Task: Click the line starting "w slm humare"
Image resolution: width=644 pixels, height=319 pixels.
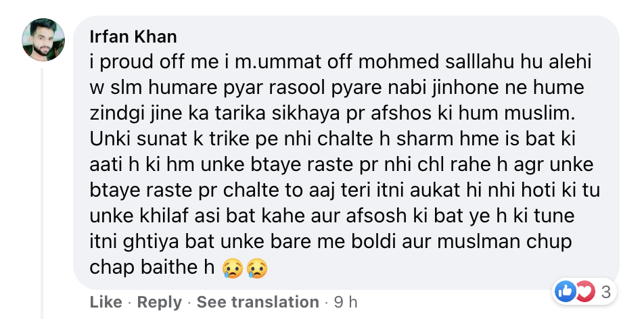Action: click(x=336, y=89)
